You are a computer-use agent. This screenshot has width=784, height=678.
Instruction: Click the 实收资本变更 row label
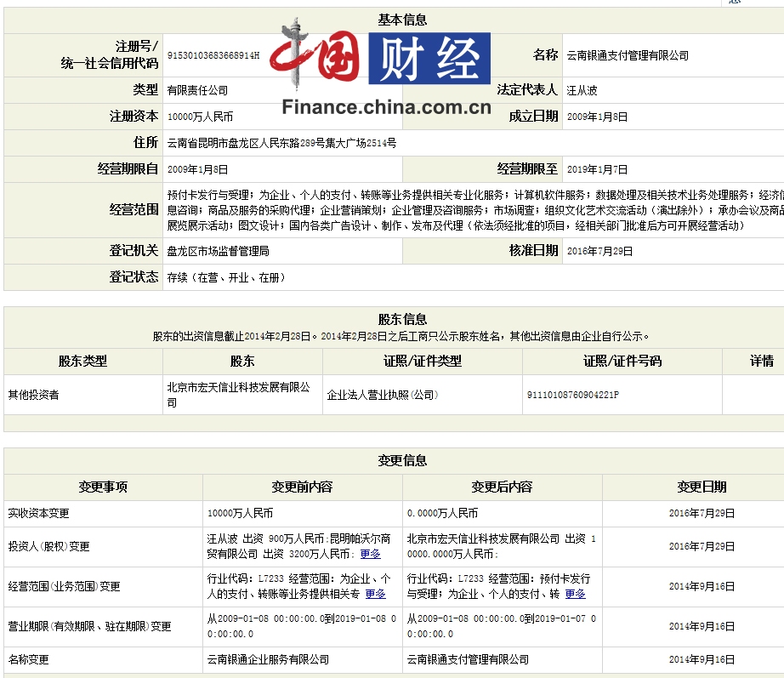pyautogui.click(x=38, y=513)
